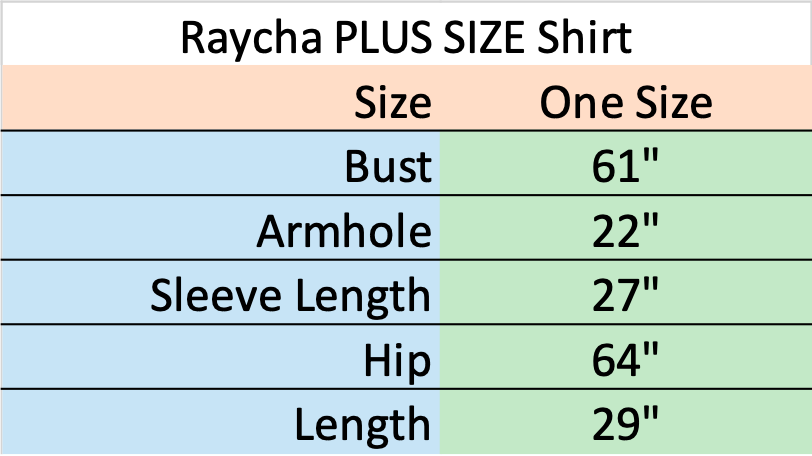Screen dimensions: 812x456
Task: Click the "Armhole" row label
Action: (345, 231)
